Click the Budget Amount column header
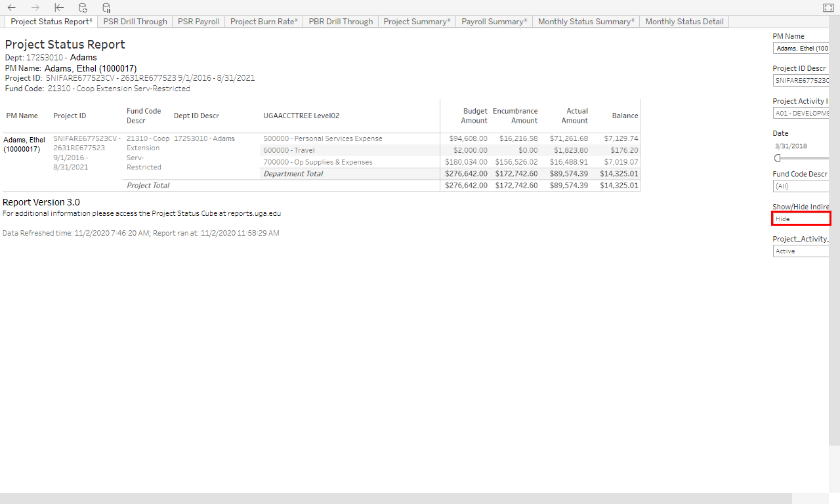 pos(474,115)
